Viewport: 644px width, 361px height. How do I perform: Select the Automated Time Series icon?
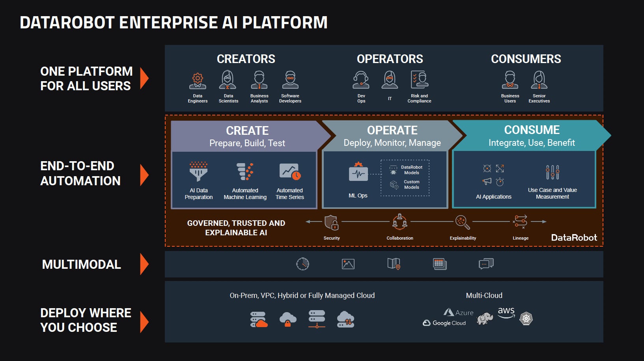pyautogui.click(x=290, y=172)
